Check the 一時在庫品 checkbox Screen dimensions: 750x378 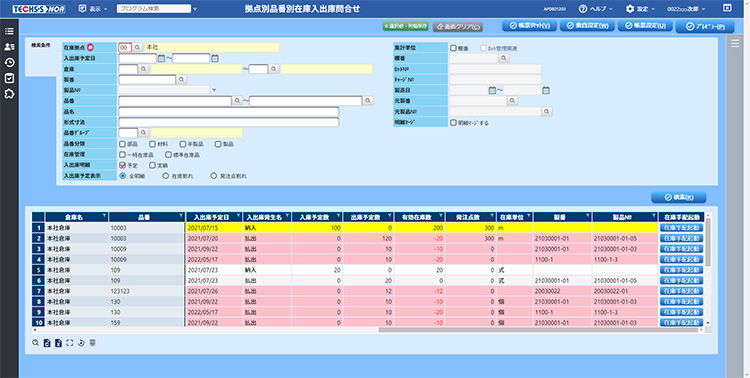[x=122, y=155]
